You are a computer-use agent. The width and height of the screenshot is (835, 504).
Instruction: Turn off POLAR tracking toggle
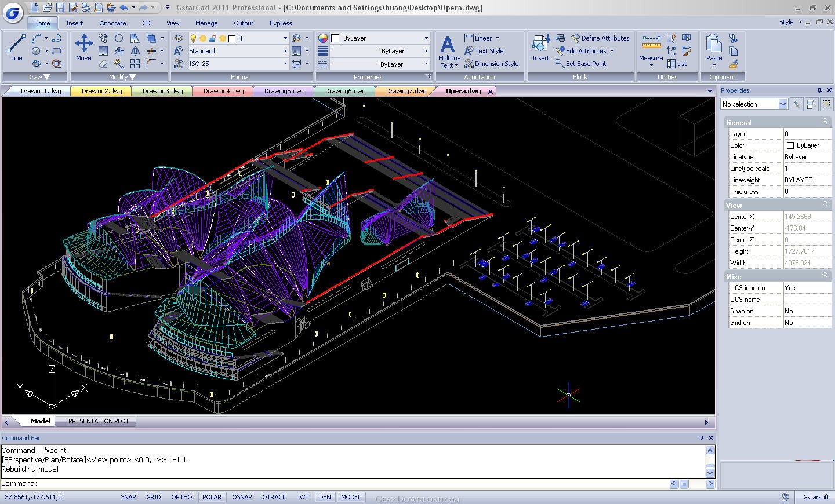pyautogui.click(x=212, y=497)
